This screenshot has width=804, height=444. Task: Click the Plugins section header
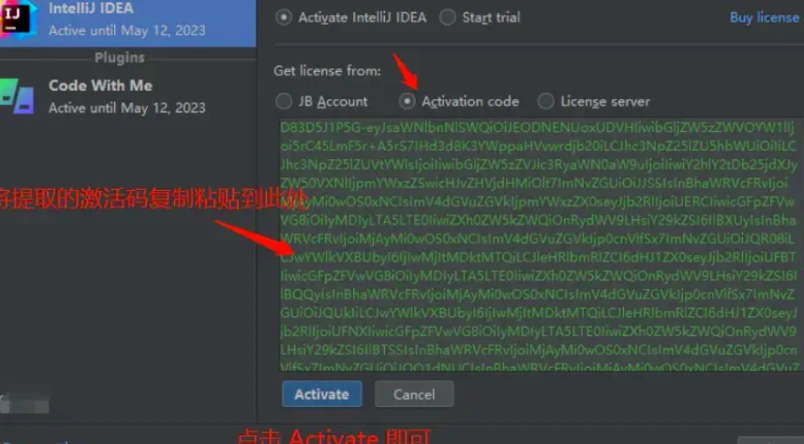coord(119,57)
